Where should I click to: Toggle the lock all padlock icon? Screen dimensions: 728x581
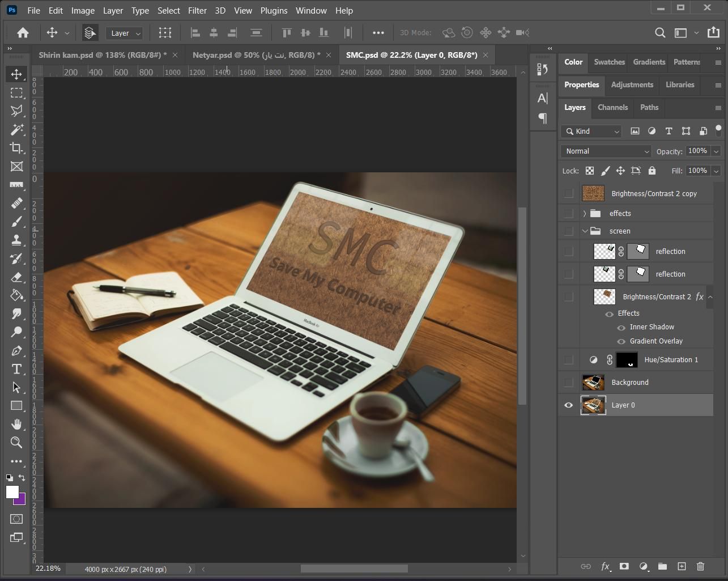[652, 171]
